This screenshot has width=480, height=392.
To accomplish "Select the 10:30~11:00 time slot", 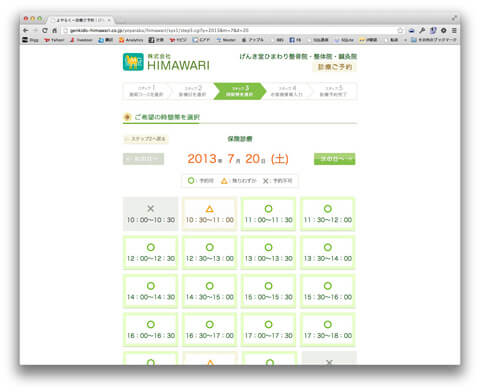I will click(x=209, y=214).
